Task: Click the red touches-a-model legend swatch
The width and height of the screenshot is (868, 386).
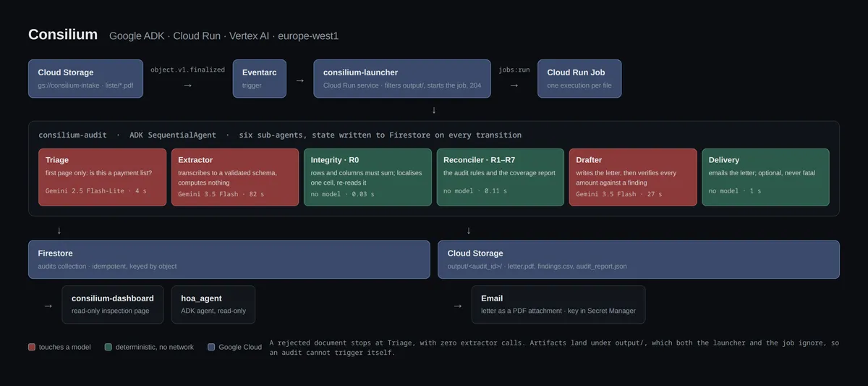Action: point(32,347)
